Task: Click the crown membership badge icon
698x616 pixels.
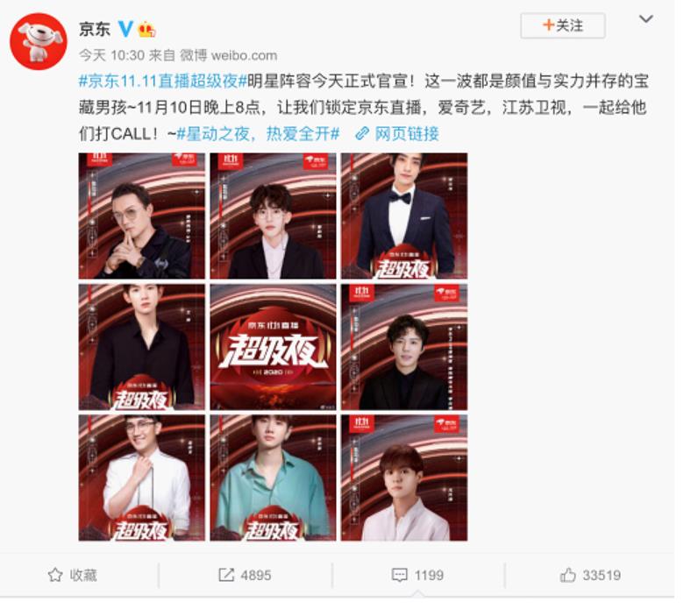Action: [147, 30]
